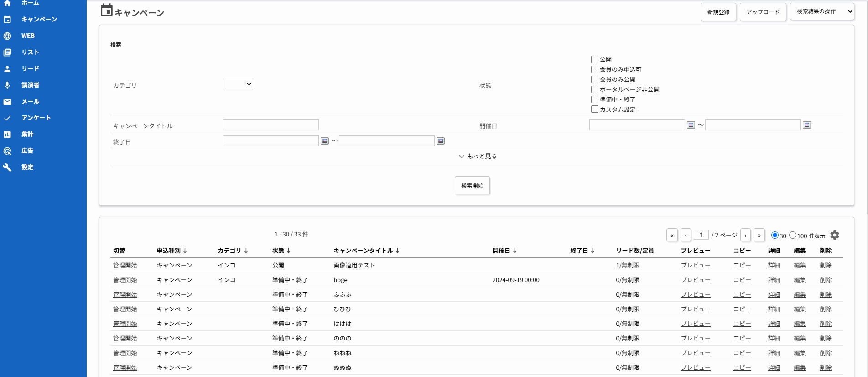The height and width of the screenshot is (377, 868).
Task: Select the 30 件表示 radio button
Action: pos(774,235)
